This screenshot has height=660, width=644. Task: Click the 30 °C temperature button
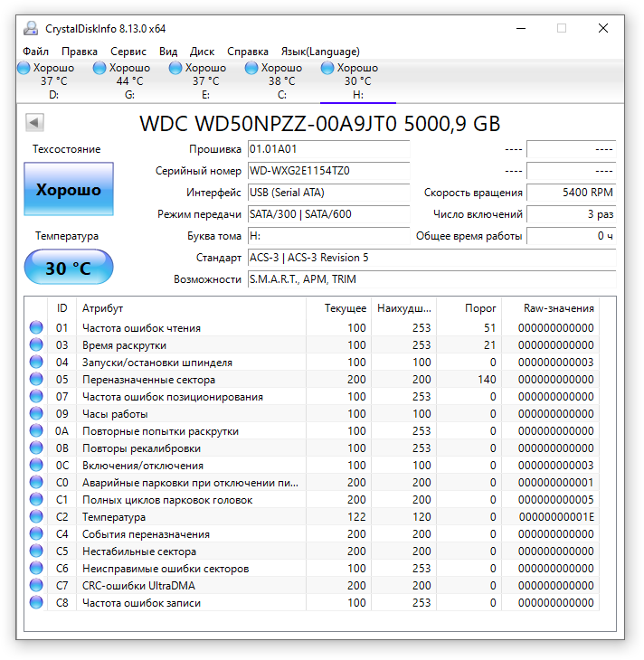[69, 268]
